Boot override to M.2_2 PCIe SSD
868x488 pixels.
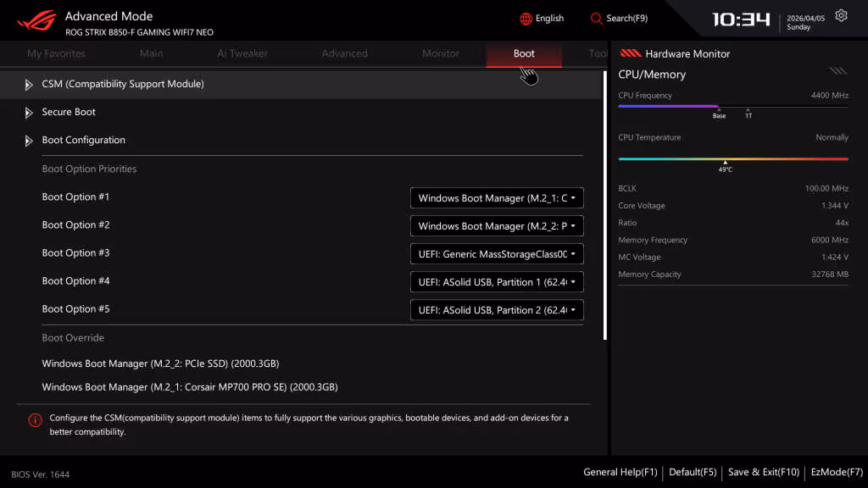click(x=160, y=363)
